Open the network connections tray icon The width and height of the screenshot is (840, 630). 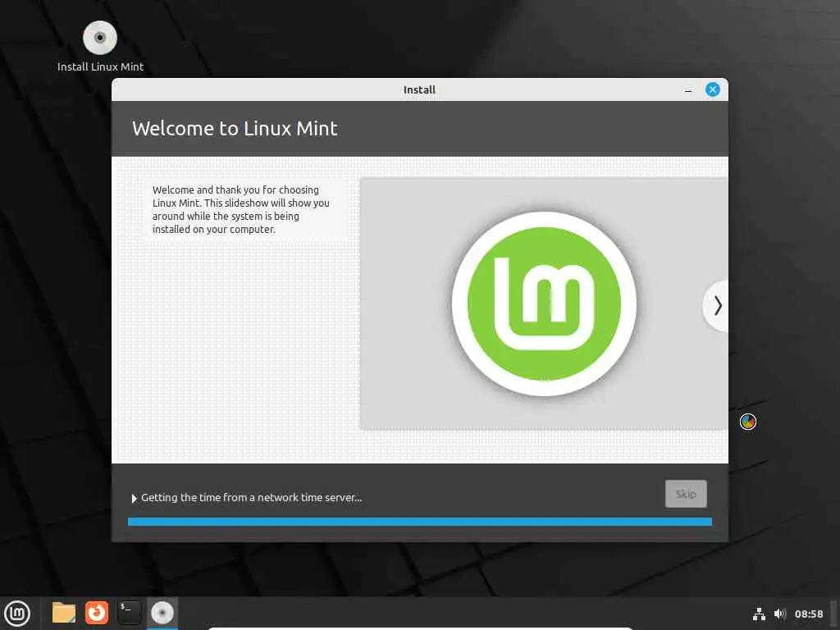pyautogui.click(x=759, y=614)
